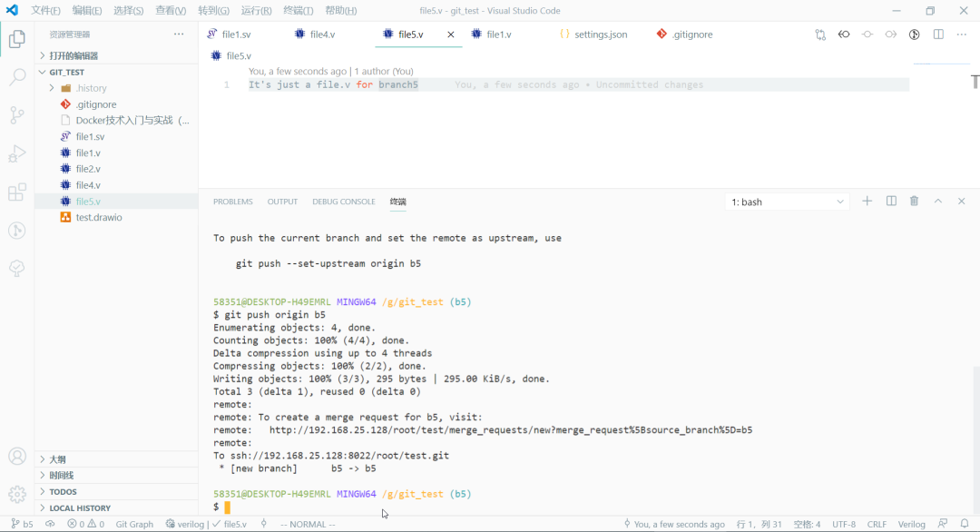Click the kill terminal trash icon
The height and width of the screenshot is (532, 980).
point(914,201)
